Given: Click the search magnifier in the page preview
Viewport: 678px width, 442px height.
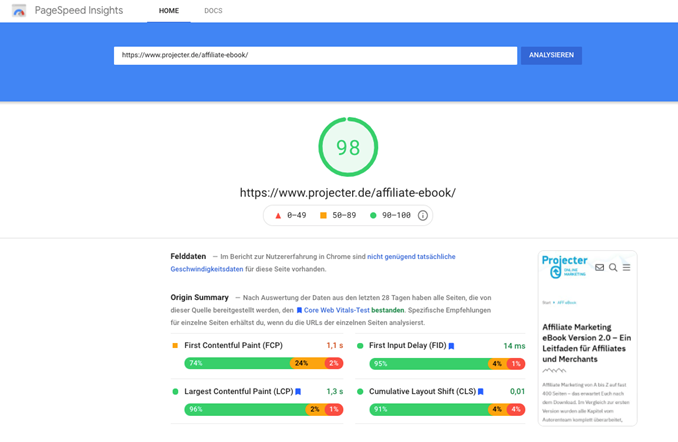Looking at the screenshot, I should pyautogui.click(x=613, y=267).
